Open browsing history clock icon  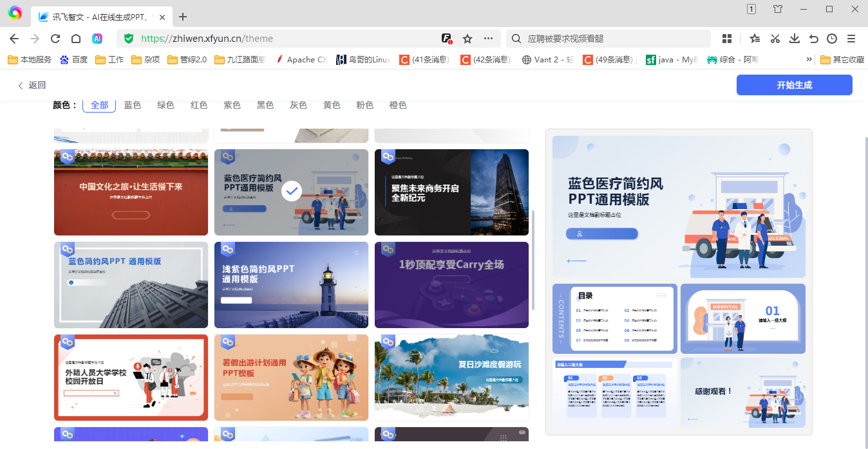(832, 39)
